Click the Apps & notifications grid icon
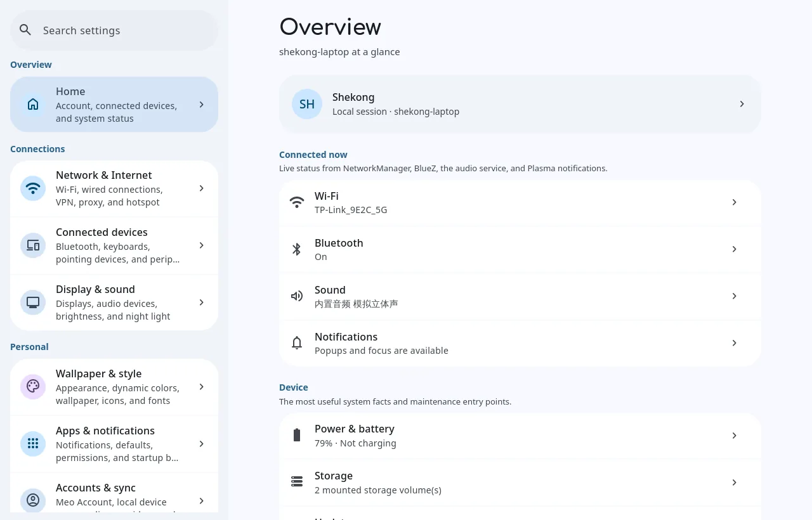Screen dimensions: 812x520 coord(33,444)
